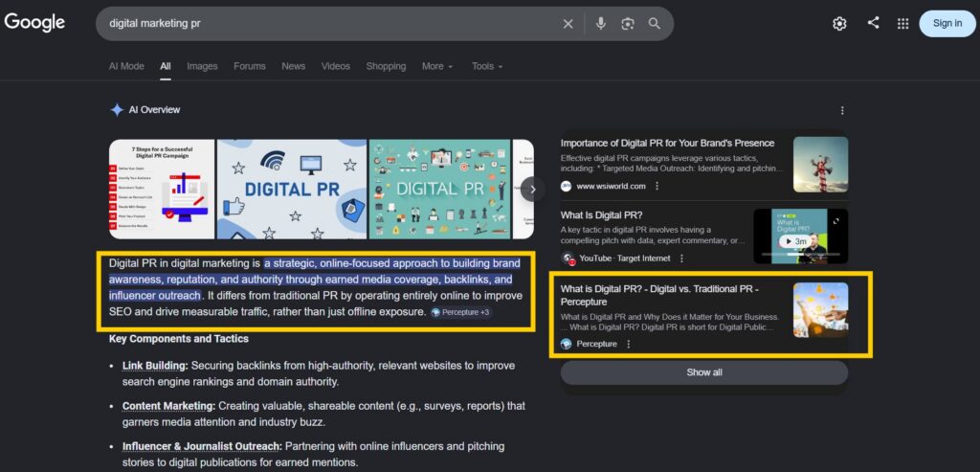980x472 pixels.
Task: Click YouTube · Target Internet source name
Action: tap(624, 258)
